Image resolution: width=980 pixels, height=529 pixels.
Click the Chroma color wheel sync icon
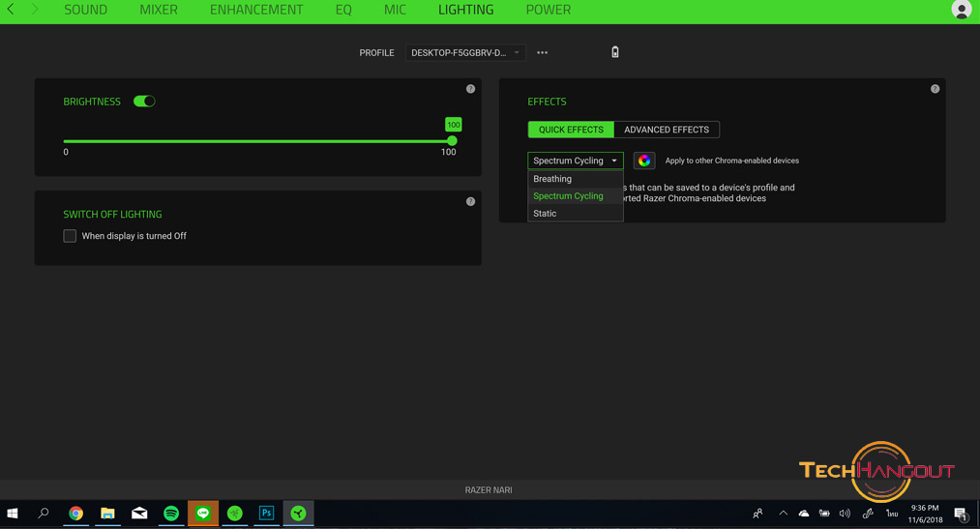(644, 161)
